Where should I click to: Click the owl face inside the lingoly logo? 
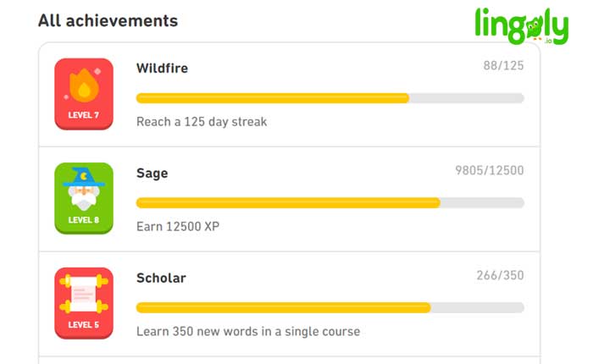pos(535,29)
